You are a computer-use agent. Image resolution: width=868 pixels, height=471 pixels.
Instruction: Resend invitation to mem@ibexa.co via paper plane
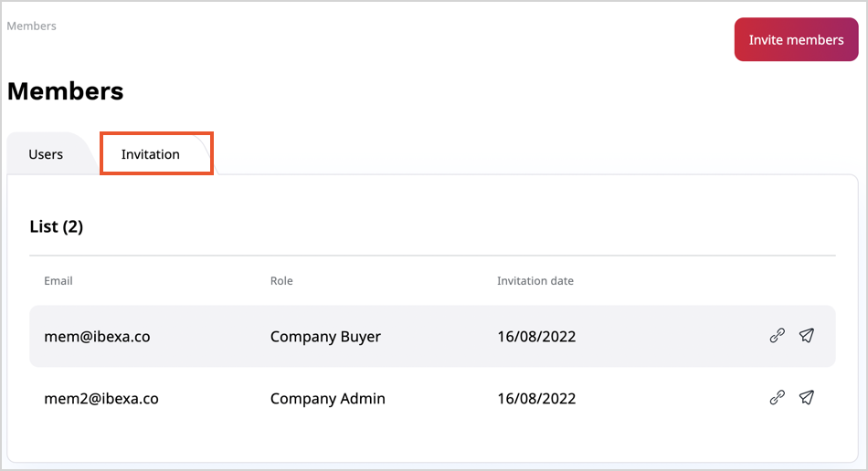806,336
